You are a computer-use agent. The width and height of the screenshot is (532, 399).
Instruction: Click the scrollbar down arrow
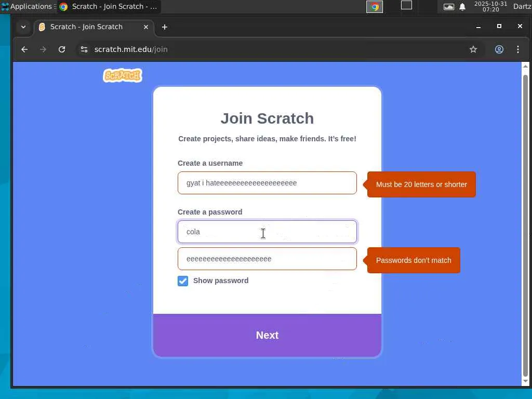[x=525, y=381]
